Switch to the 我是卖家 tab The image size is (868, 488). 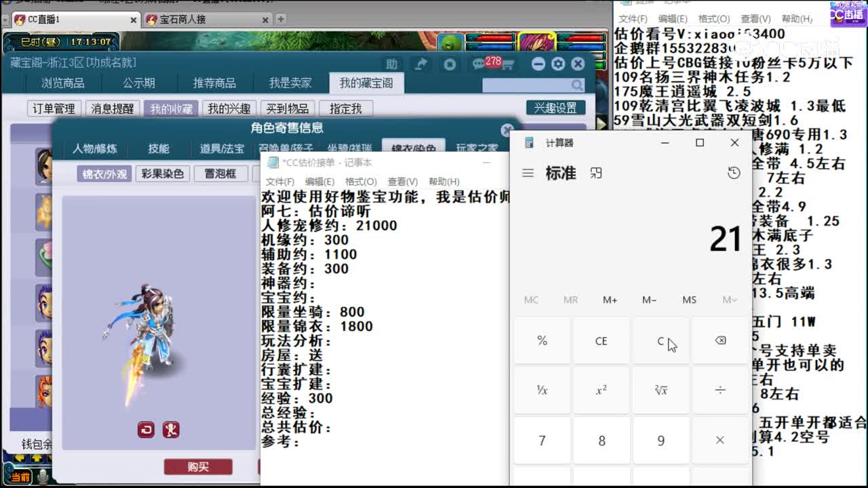[x=290, y=83]
